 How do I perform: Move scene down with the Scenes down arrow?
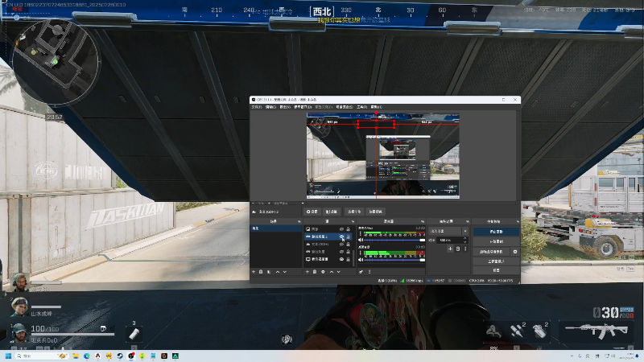285,272
